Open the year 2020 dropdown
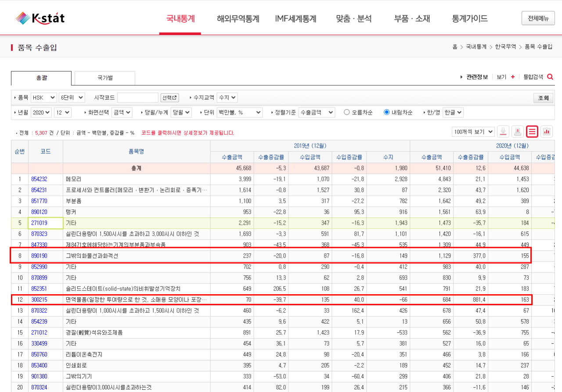The height and width of the screenshot is (392, 562). click(41, 112)
